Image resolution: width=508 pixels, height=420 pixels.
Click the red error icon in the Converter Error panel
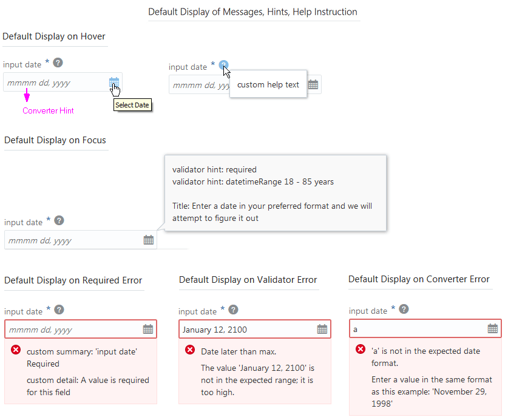tap(361, 349)
